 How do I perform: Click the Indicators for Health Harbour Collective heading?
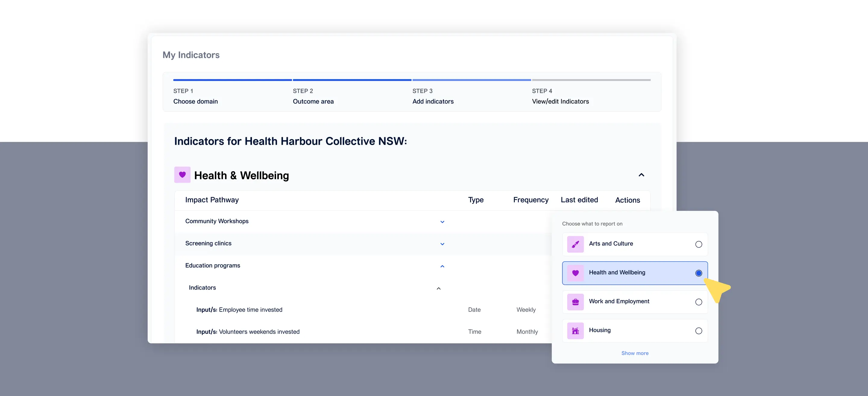(291, 141)
